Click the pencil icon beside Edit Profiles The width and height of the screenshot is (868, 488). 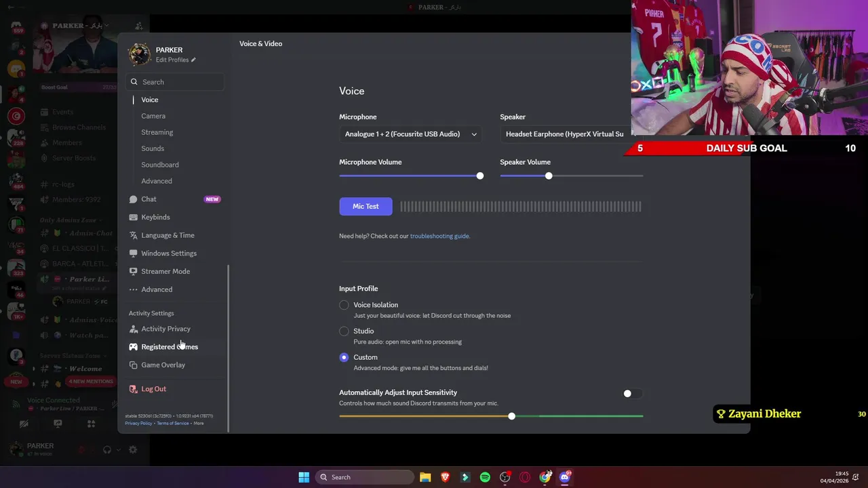pos(193,60)
